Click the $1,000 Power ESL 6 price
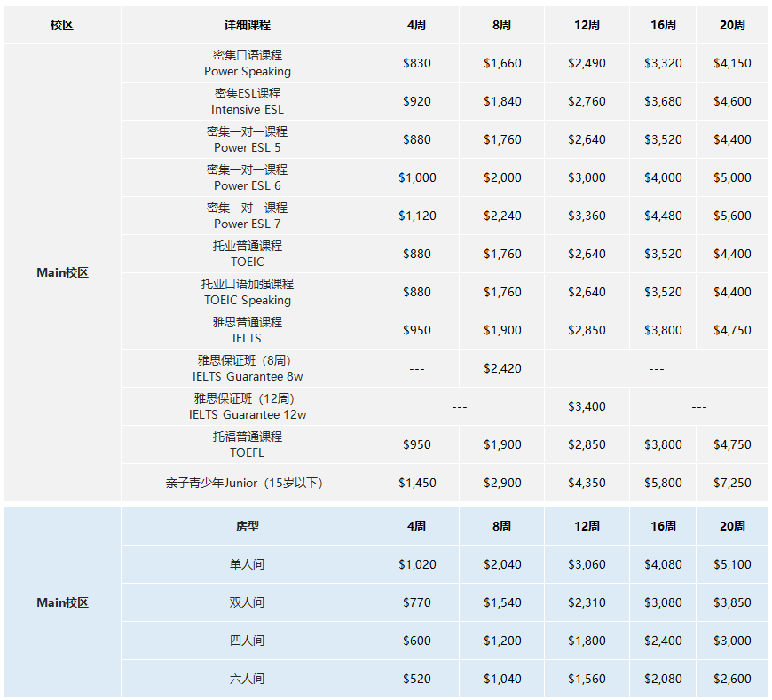The image size is (772, 700). pos(417,177)
